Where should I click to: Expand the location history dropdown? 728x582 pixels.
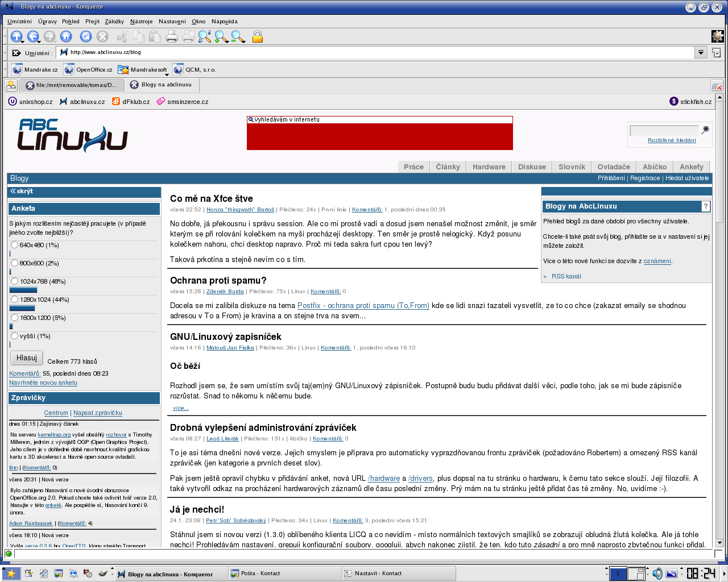(x=701, y=53)
